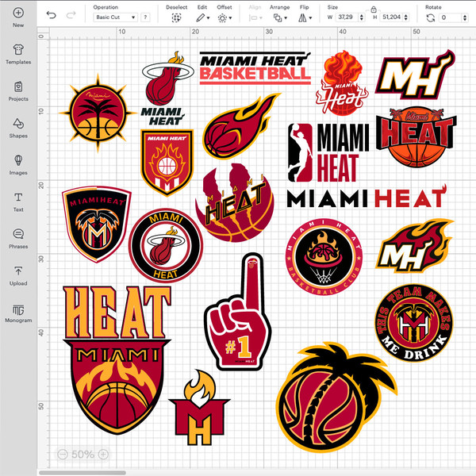Open the Arrange dropdown
Viewport: 476px width, 476px height.
(280, 18)
